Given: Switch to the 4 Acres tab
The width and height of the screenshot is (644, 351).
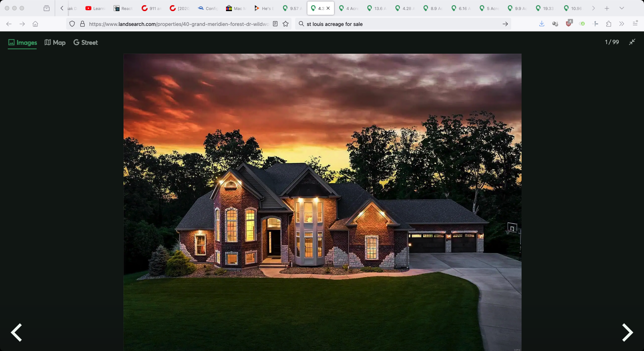Looking at the screenshot, I should (x=348, y=8).
